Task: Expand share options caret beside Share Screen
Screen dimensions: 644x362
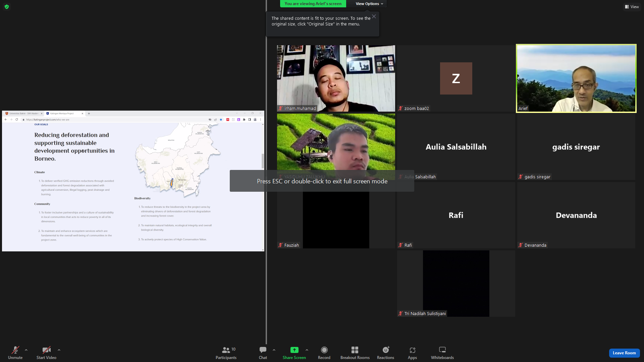Action: click(307, 350)
